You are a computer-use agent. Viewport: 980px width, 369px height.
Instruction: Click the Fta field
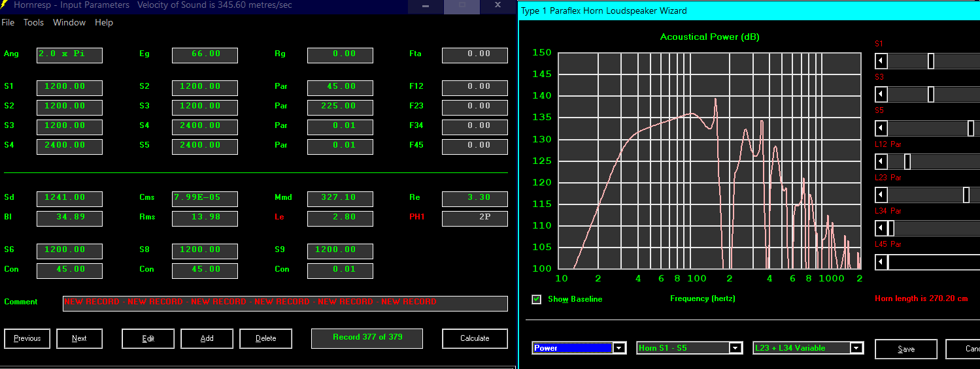pos(475,55)
